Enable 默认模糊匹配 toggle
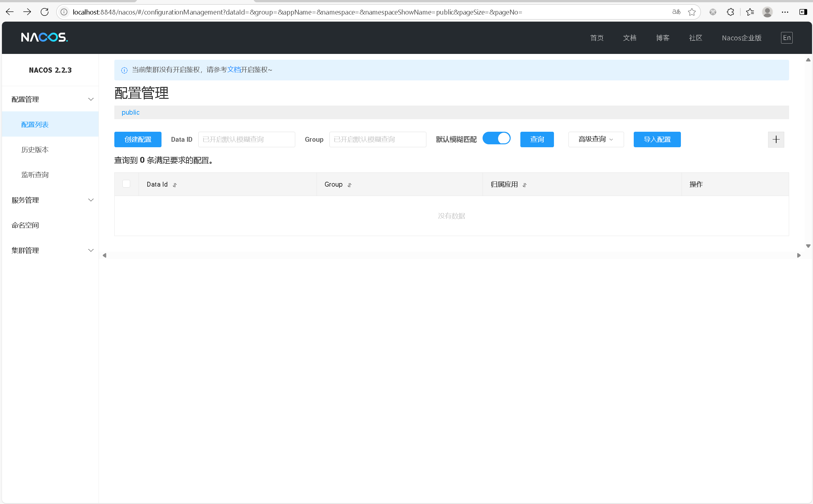The image size is (813, 504). [x=496, y=138]
